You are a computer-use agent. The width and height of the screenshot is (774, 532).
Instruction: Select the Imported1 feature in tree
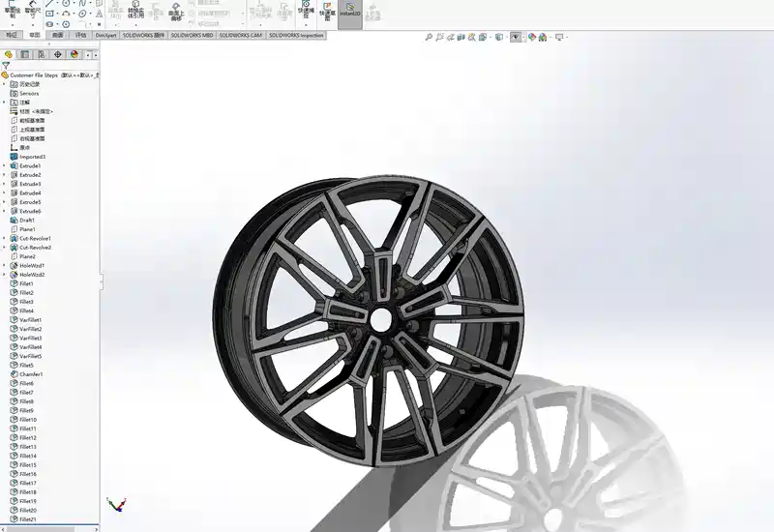pos(32,157)
